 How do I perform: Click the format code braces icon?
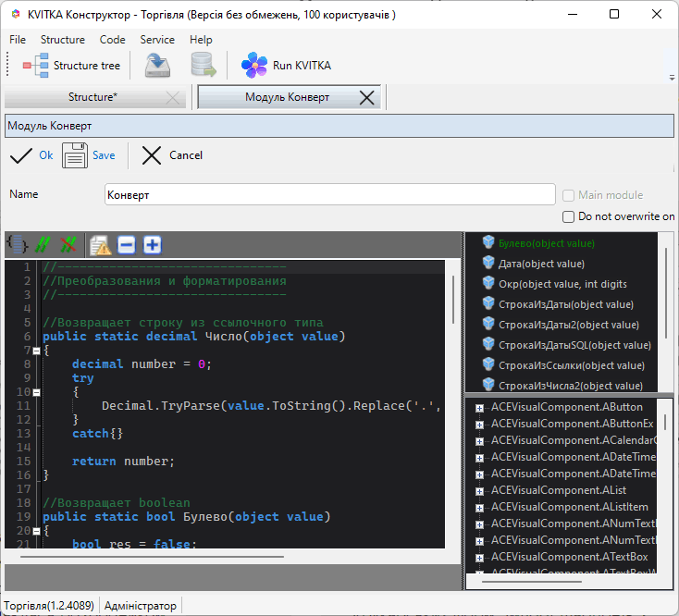point(18,245)
